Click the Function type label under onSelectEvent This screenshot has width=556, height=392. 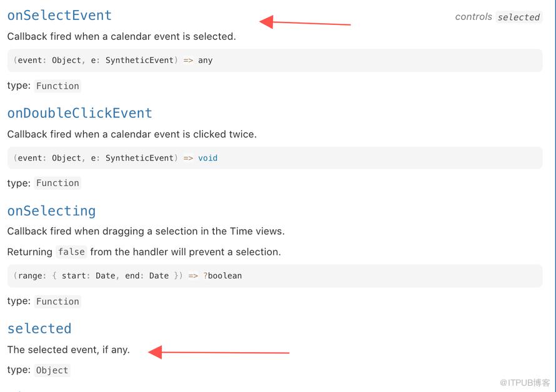coord(57,86)
